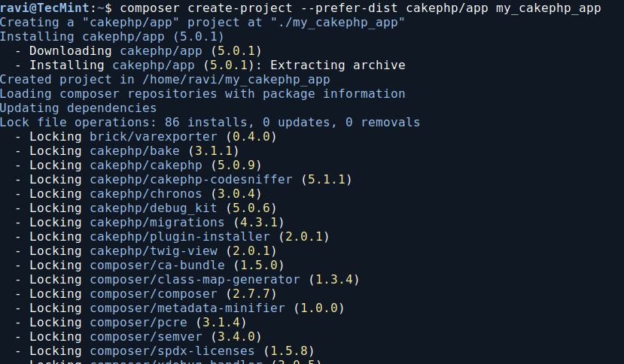
Task: Click the "Extracting archive" text
Action: click(338, 65)
